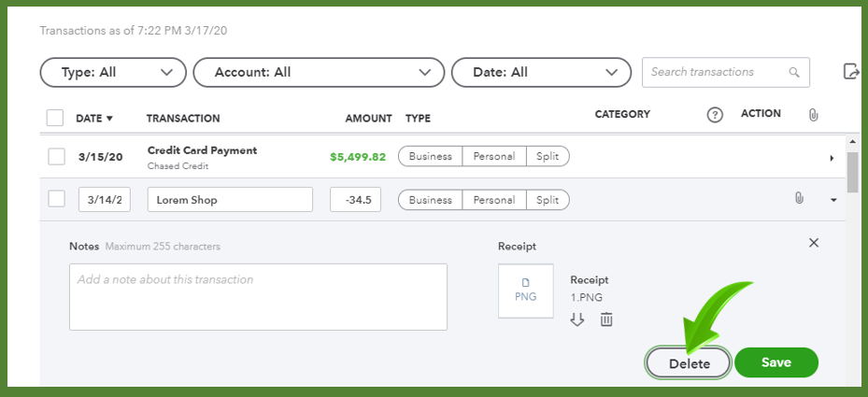Click the notes text area
Viewport: 868px width, 397px height.
tap(258, 297)
